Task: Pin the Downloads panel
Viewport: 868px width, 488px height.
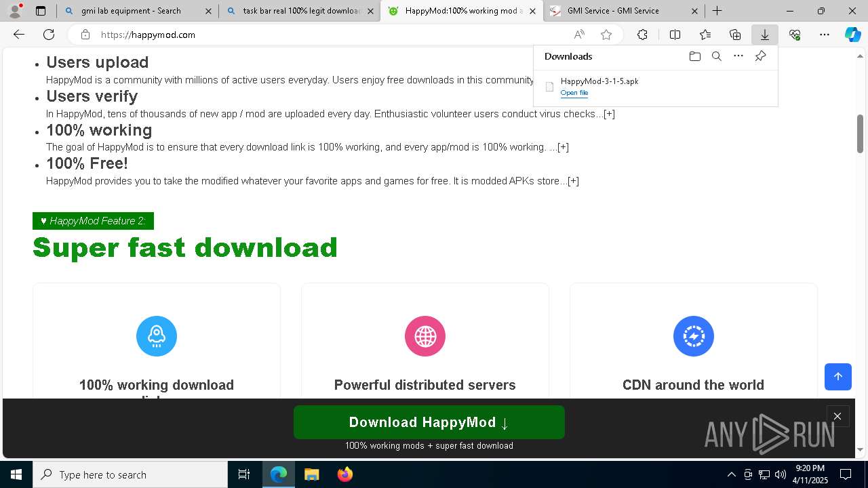Action: 760,56
